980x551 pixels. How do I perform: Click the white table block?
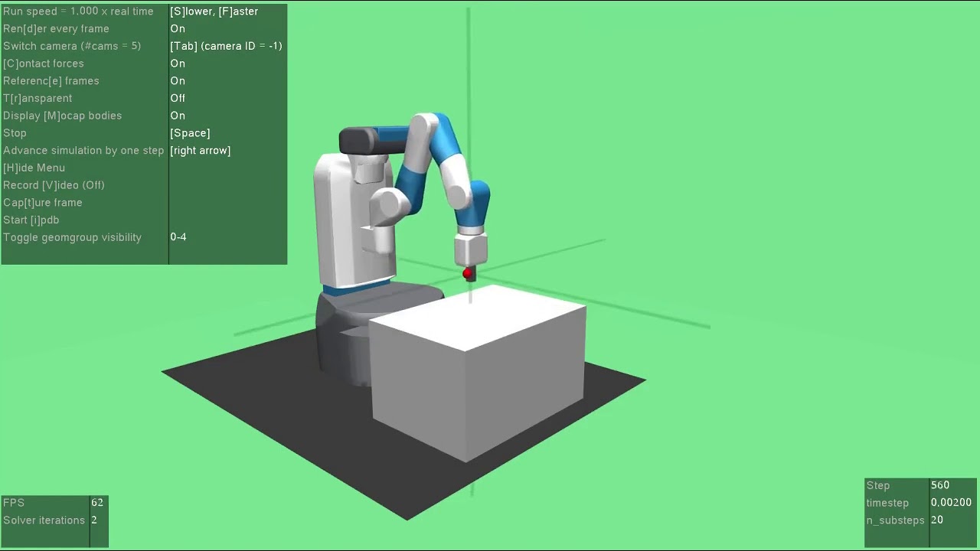click(479, 375)
